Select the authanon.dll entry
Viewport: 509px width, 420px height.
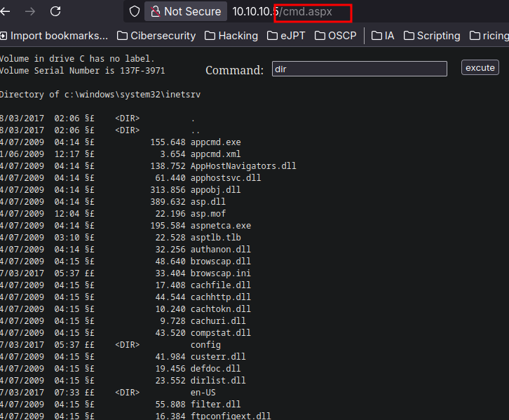click(221, 250)
